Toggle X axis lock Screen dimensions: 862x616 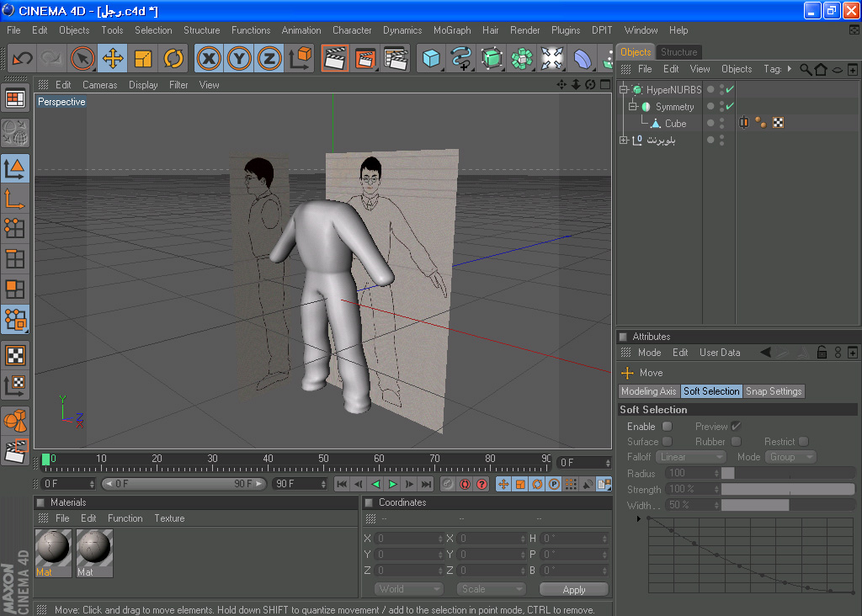tap(209, 58)
